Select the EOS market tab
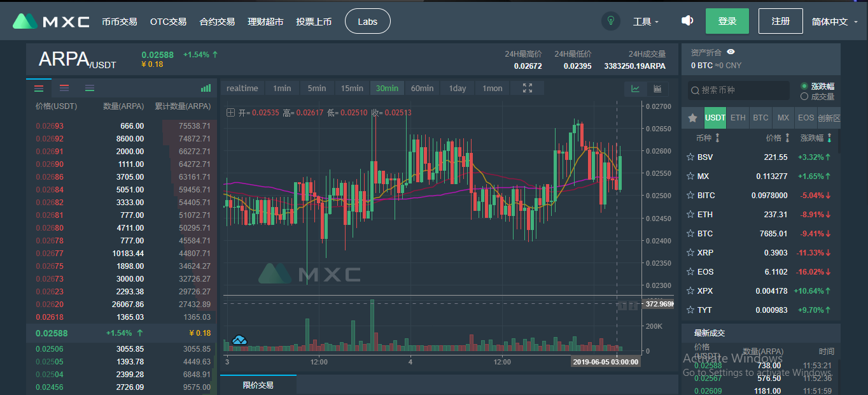The image size is (868, 395). coord(806,118)
